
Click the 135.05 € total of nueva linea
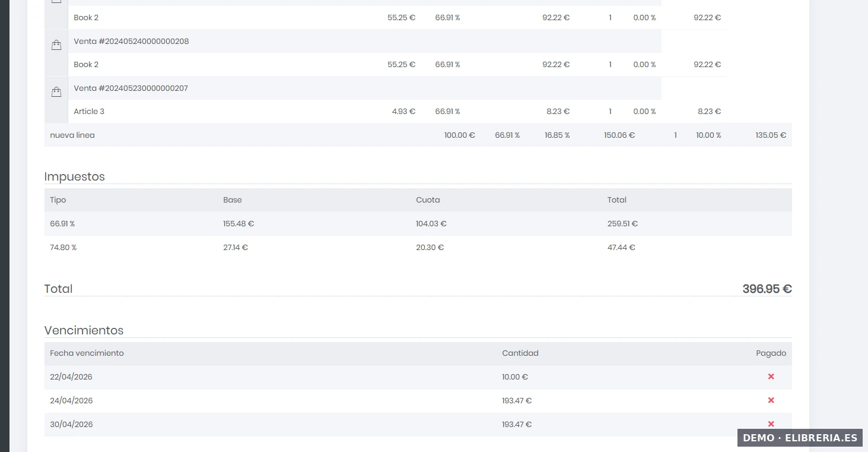[771, 135]
